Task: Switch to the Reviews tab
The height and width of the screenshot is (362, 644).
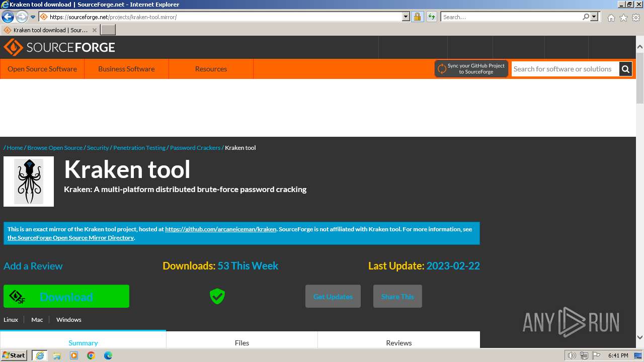Action: pyautogui.click(x=399, y=340)
